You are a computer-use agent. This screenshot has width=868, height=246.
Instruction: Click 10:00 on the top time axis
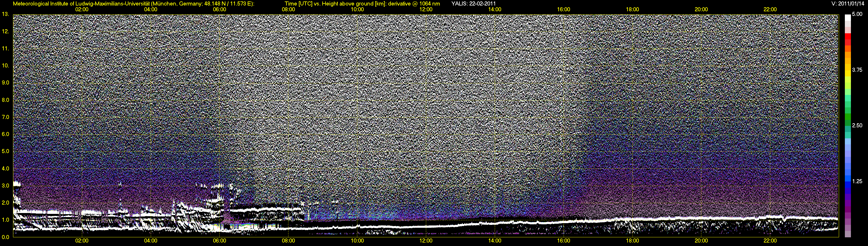pos(357,10)
